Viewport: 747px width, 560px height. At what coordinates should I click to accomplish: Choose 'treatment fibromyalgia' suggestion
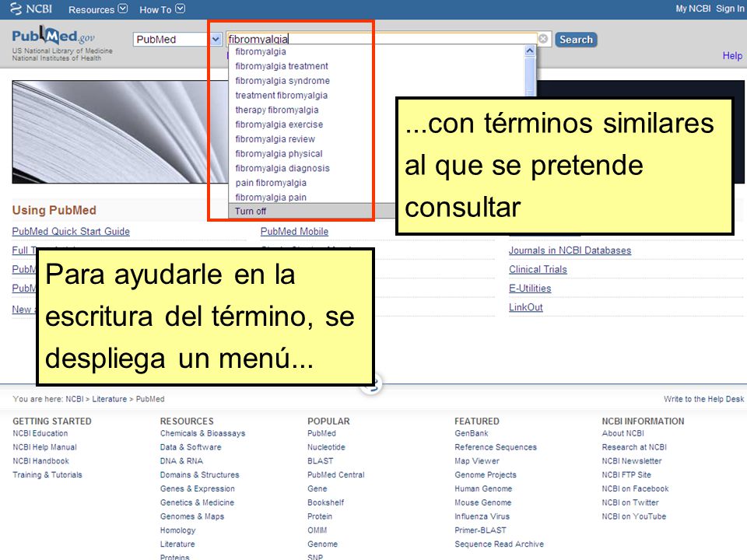point(282,95)
